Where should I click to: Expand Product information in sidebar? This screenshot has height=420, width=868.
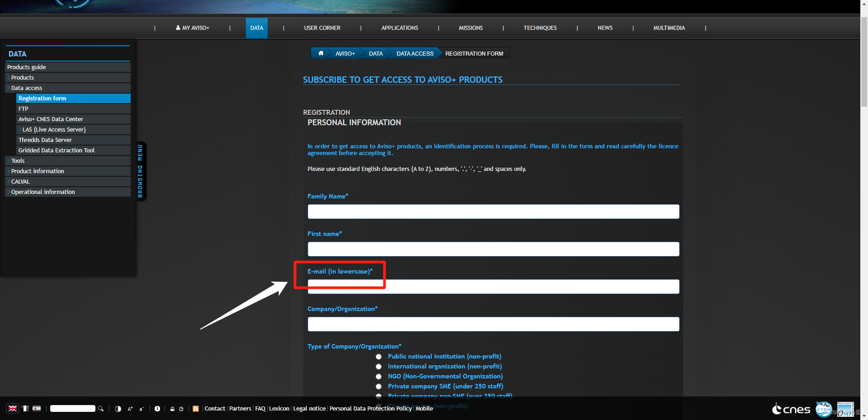click(68, 171)
